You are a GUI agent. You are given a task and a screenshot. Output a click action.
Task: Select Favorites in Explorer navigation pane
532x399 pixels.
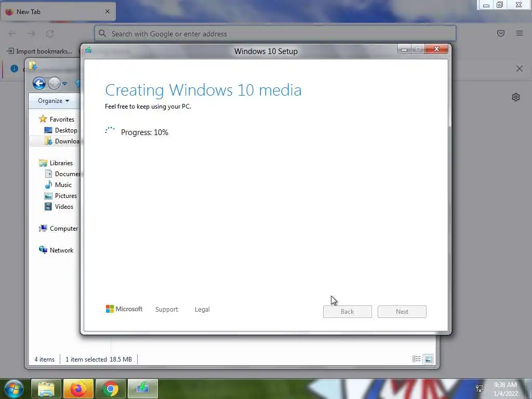[x=62, y=119]
